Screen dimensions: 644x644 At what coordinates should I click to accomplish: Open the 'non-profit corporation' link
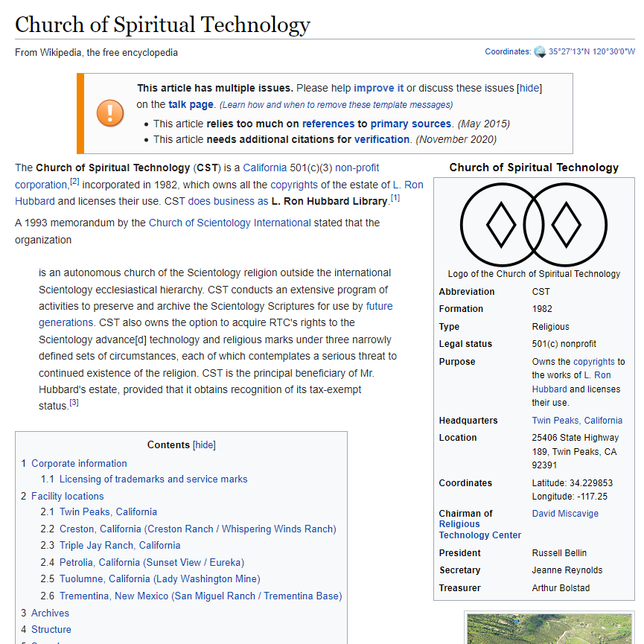tap(357, 168)
